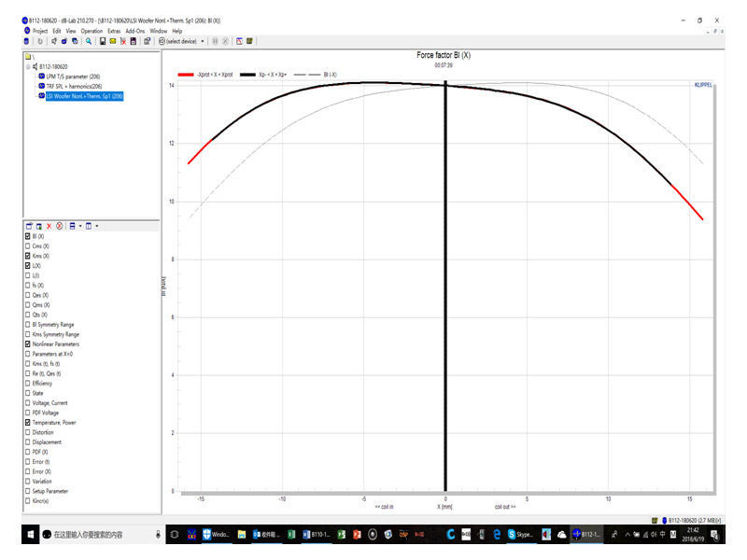Open the select device dropdown
This screenshot has height=560, width=747.
tap(203, 41)
